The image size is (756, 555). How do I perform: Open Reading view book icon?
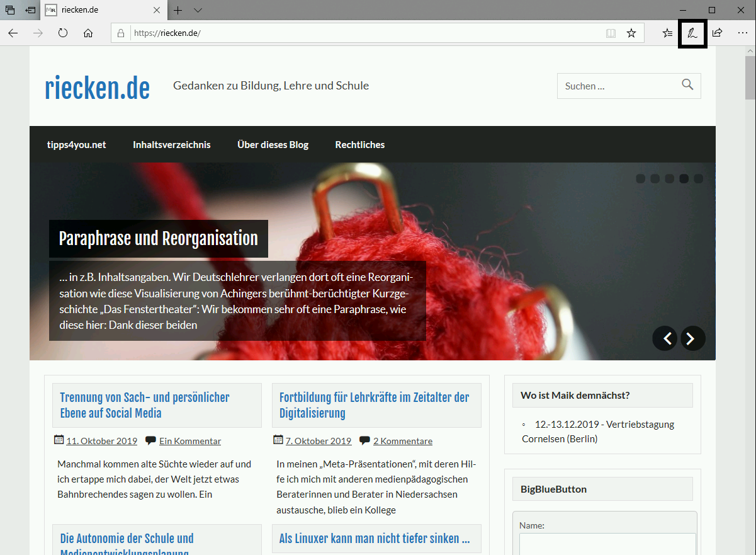click(x=611, y=33)
